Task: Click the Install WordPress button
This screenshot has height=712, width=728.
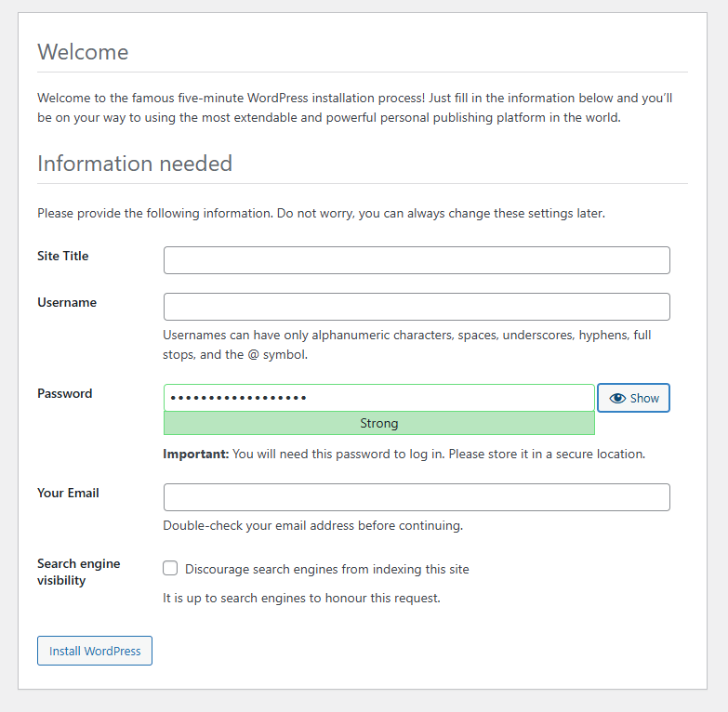Action: pos(95,651)
